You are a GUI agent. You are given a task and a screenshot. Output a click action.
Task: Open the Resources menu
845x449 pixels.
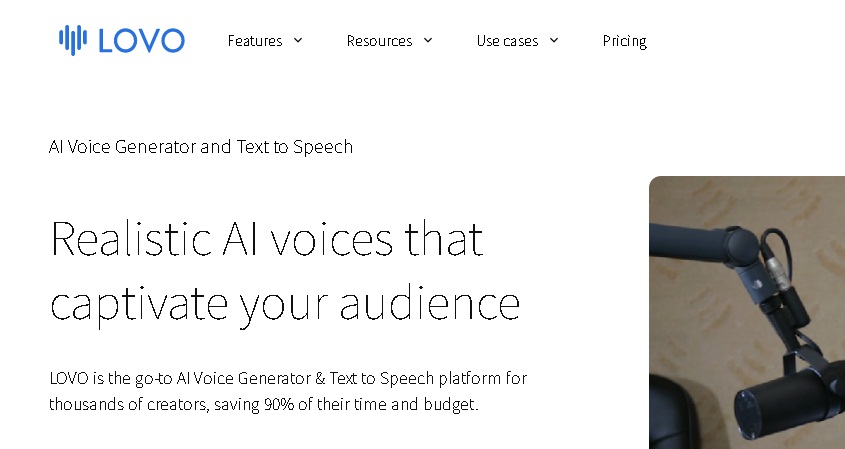click(x=379, y=41)
